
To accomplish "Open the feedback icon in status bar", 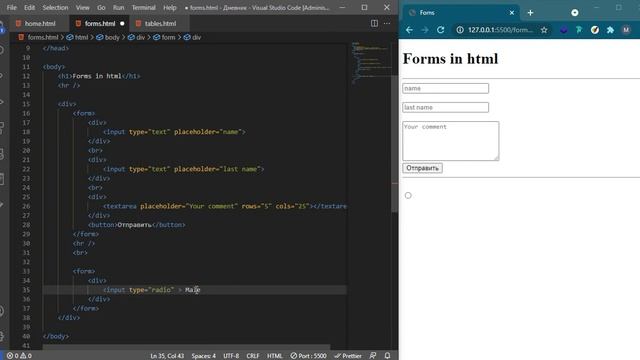I will tap(373, 356).
